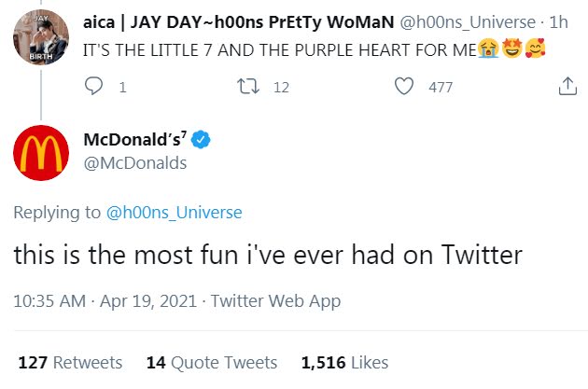Click the 1h timestamp on aica's tweet
This screenshot has height=389, width=588.
pos(560,21)
